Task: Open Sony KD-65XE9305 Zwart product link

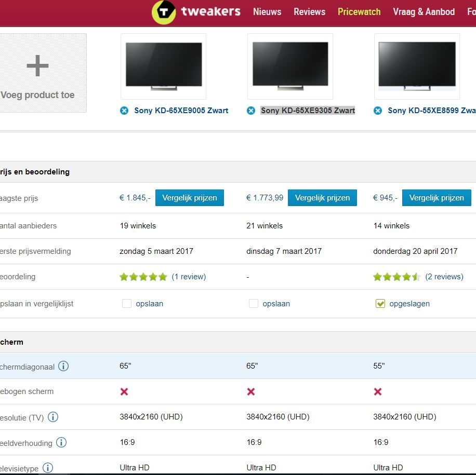Action: coord(308,111)
